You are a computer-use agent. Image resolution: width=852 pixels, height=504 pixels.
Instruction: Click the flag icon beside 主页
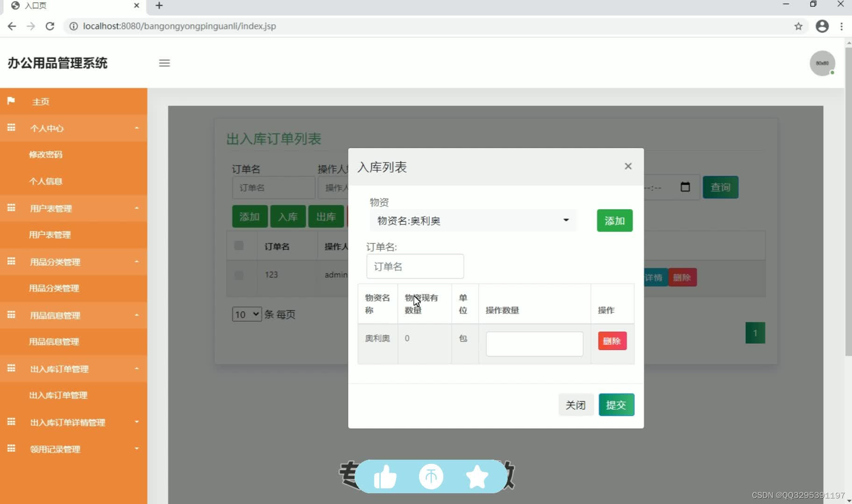click(x=11, y=101)
